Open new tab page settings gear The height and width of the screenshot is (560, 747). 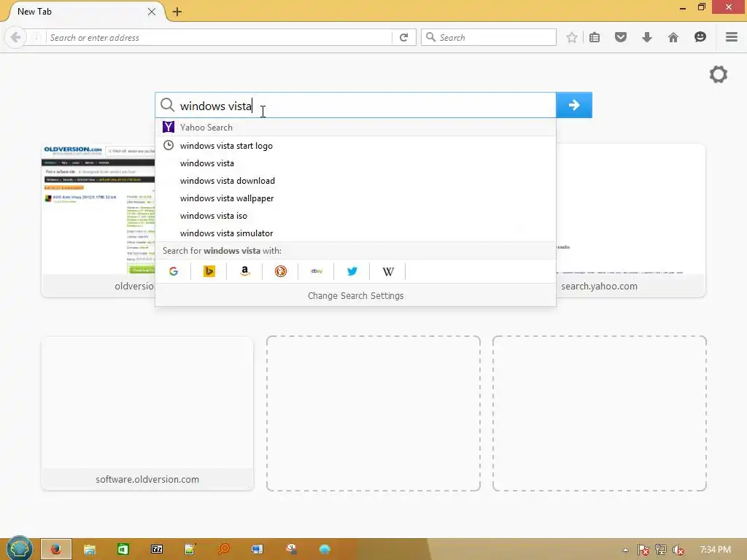click(719, 74)
